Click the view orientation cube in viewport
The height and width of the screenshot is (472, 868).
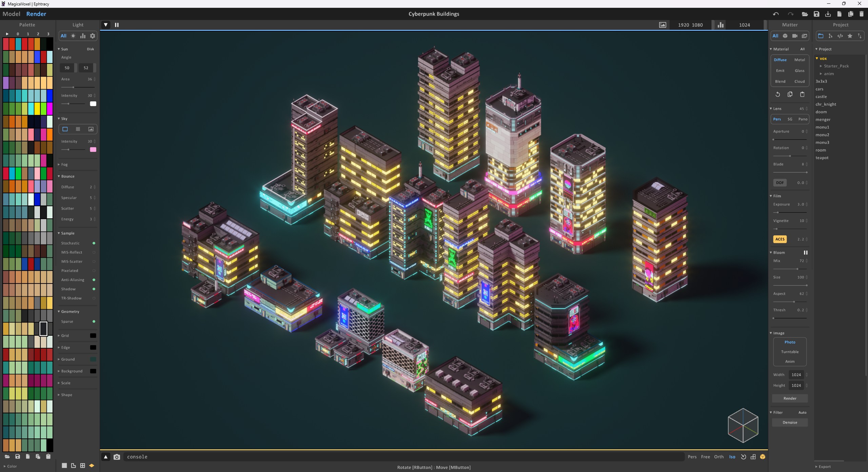pos(743,425)
